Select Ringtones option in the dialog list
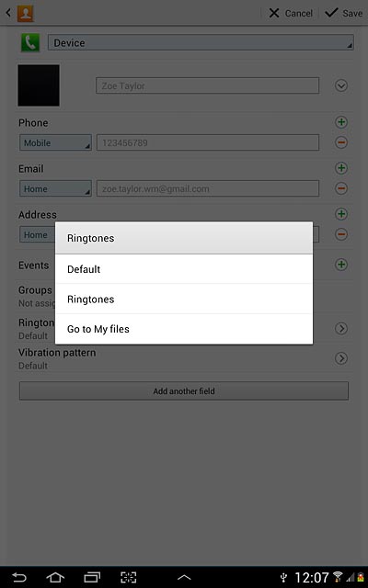The width and height of the screenshot is (368, 588). coord(184,299)
